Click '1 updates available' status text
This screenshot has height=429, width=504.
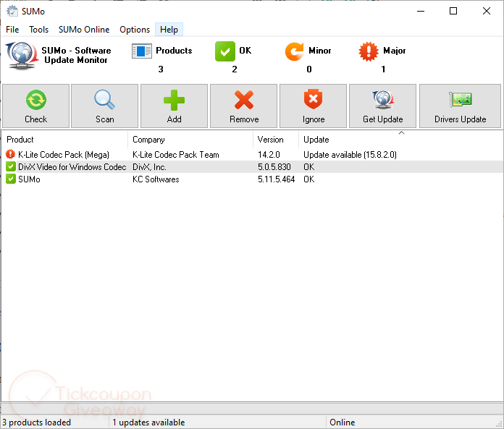tap(148, 422)
